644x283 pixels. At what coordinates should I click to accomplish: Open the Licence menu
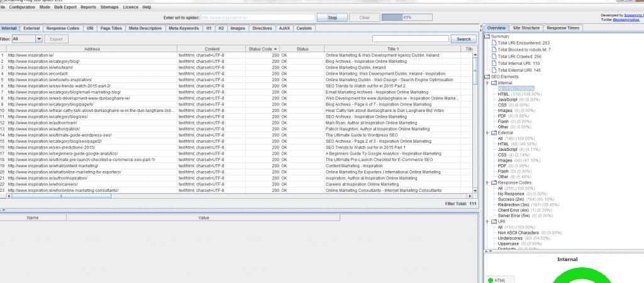pyautogui.click(x=131, y=8)
